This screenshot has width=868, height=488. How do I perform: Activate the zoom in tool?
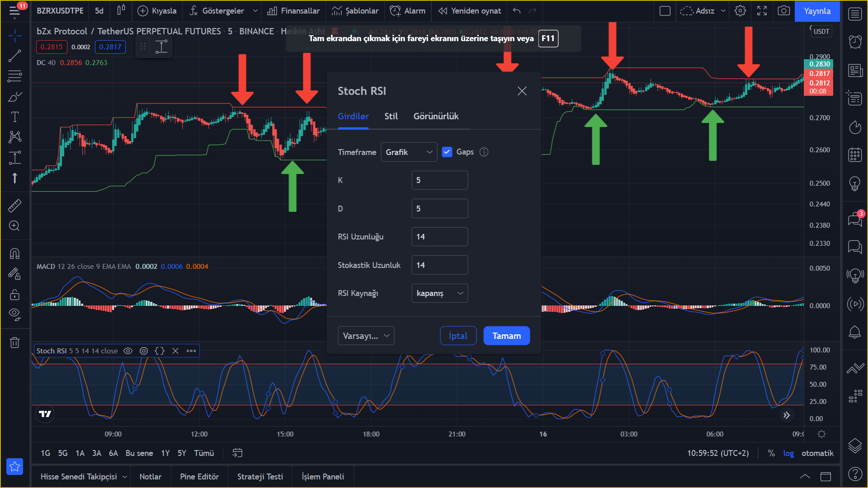tap(14, 226)
